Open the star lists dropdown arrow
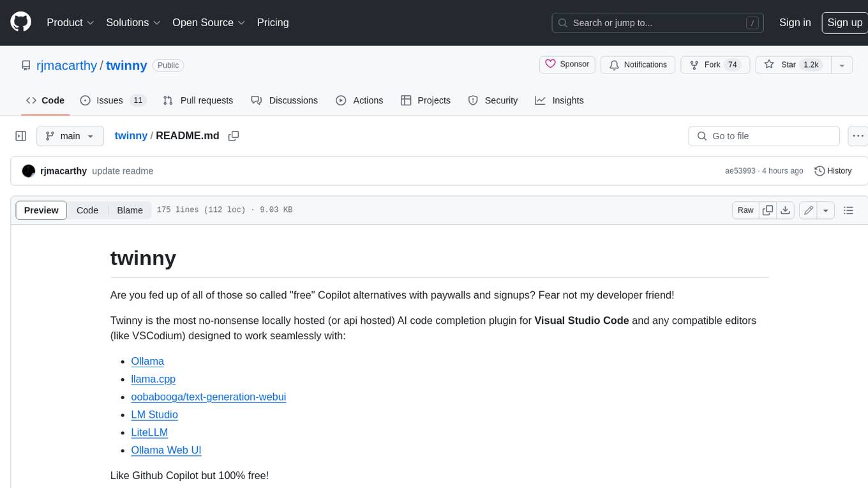The image size is (868, 488). click(x=842, y=65)
